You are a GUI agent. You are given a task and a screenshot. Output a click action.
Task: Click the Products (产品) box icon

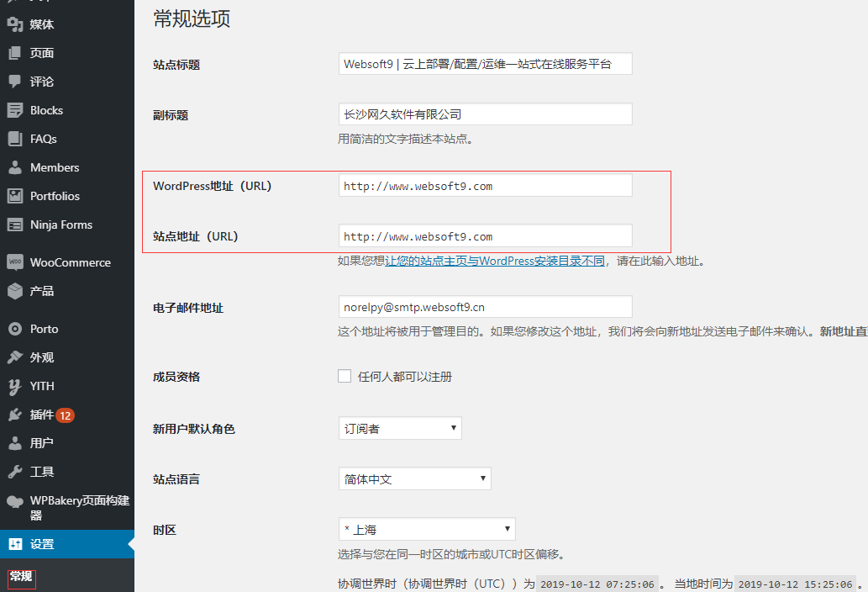click(x=14, y=291)
